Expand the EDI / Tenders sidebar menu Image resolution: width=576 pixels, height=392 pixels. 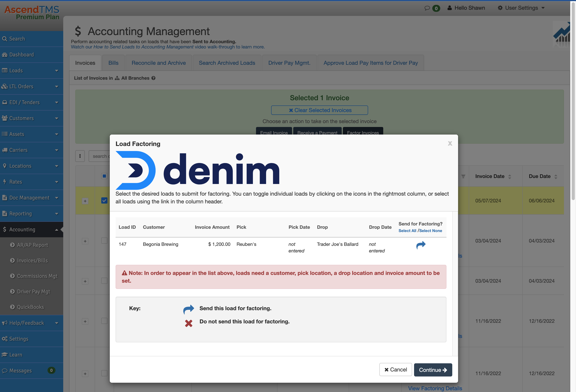point(31,102)
